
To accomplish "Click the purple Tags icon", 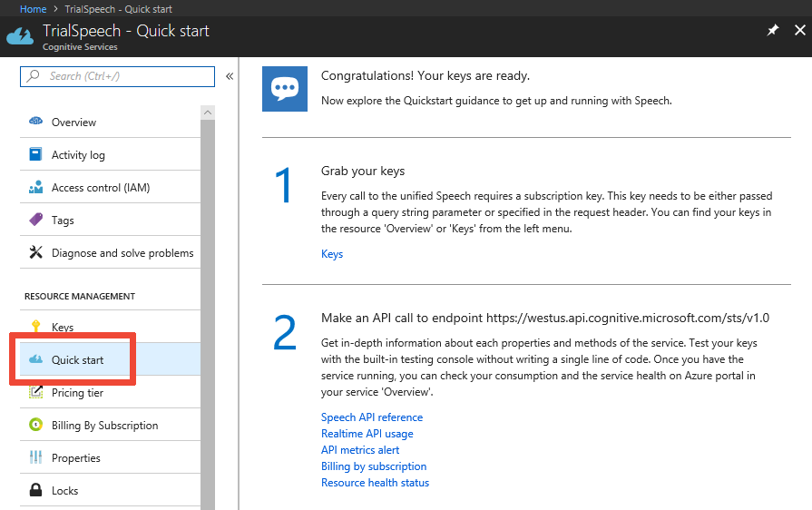I will (x=36, y=220).
